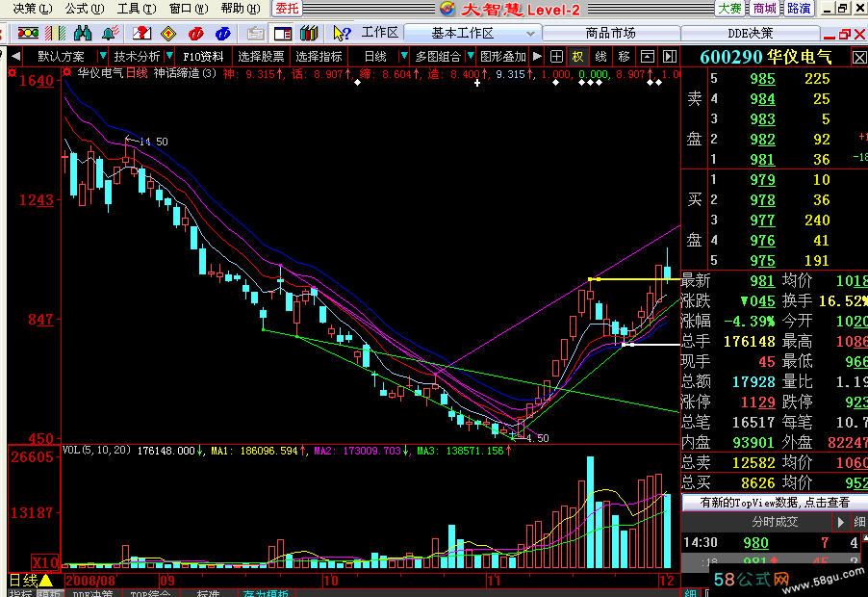This screenshot has width=868, height=597.
Task: Click the 图形叠加 button
Action: pyautogui.click(x=502, y=57)
